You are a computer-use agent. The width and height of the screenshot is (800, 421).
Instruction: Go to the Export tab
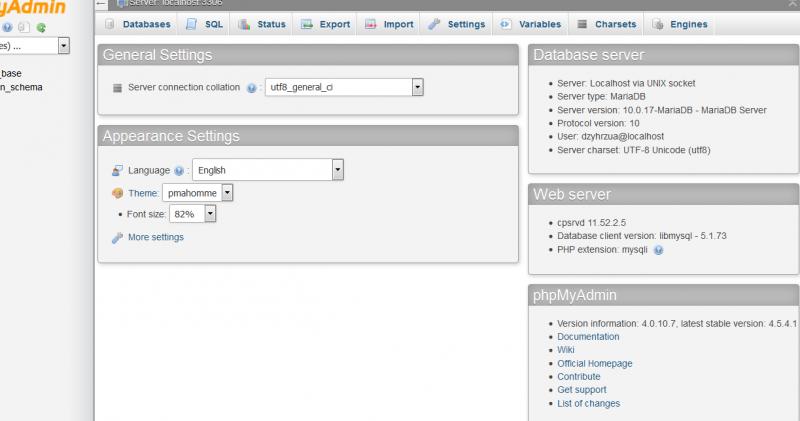tap(325, 24)
